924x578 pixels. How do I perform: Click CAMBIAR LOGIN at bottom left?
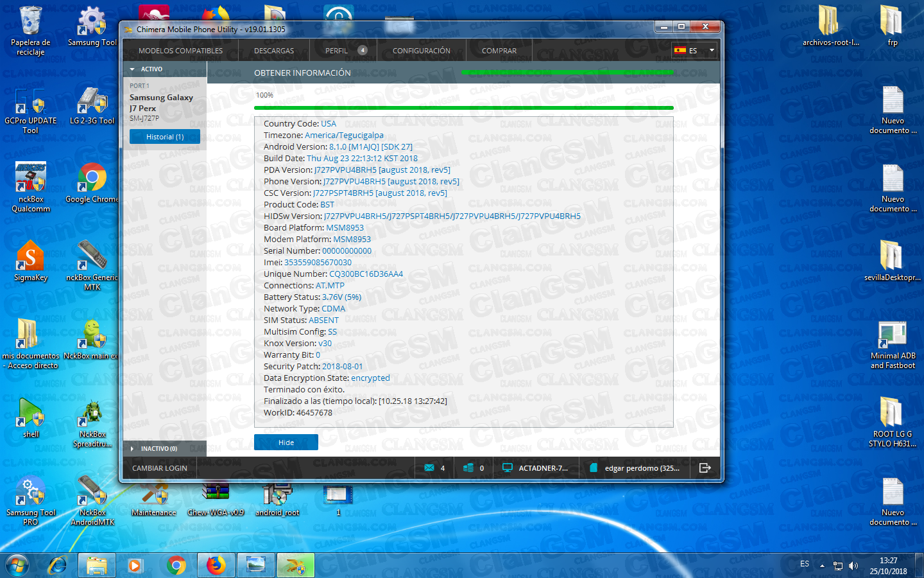[x=160, y=468]
